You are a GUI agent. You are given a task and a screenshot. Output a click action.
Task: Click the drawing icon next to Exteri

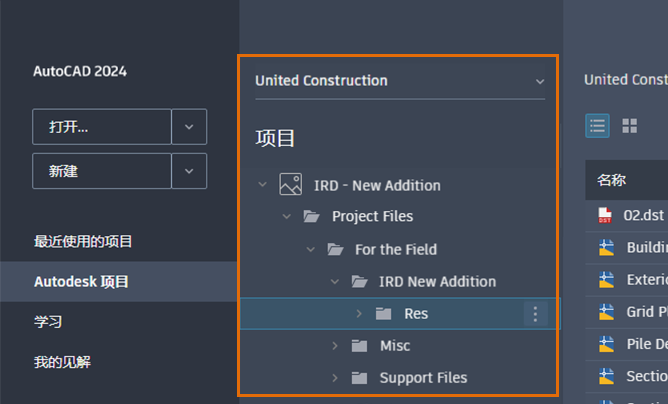click(x=606, y=280)
